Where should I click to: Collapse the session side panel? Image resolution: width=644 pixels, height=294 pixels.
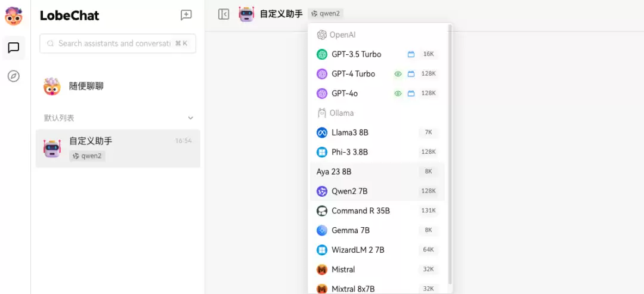224,14
